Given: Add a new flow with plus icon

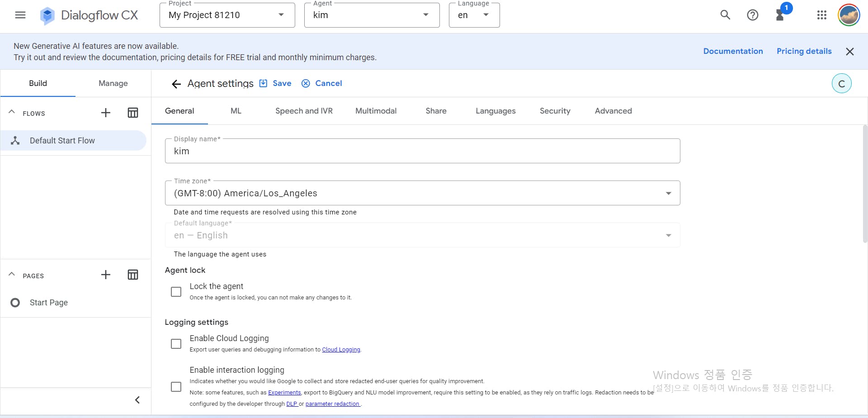Looking at the screenshot, I should (106, 113).
